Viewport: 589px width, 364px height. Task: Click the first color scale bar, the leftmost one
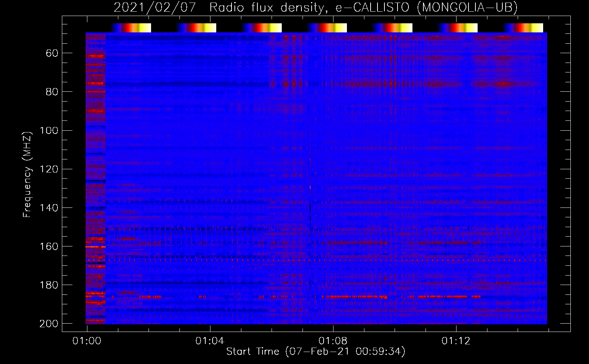(x=131, y=28)
